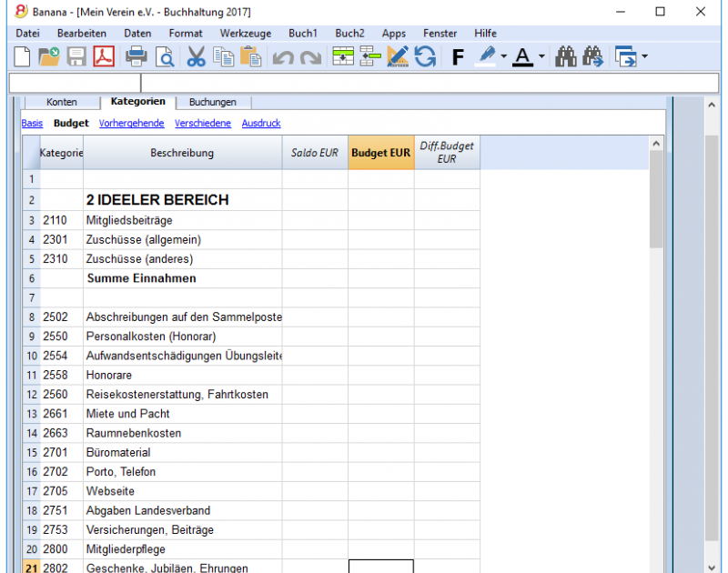Open highlighter color dropdown arrow
Viewport: 728px width, 573px height.
504,56
